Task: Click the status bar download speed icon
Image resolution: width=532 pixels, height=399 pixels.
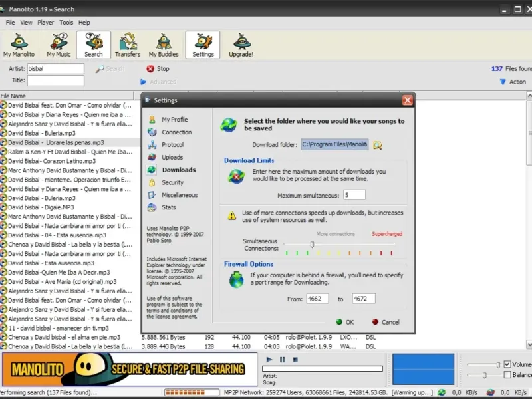Action: coord(442,392)
